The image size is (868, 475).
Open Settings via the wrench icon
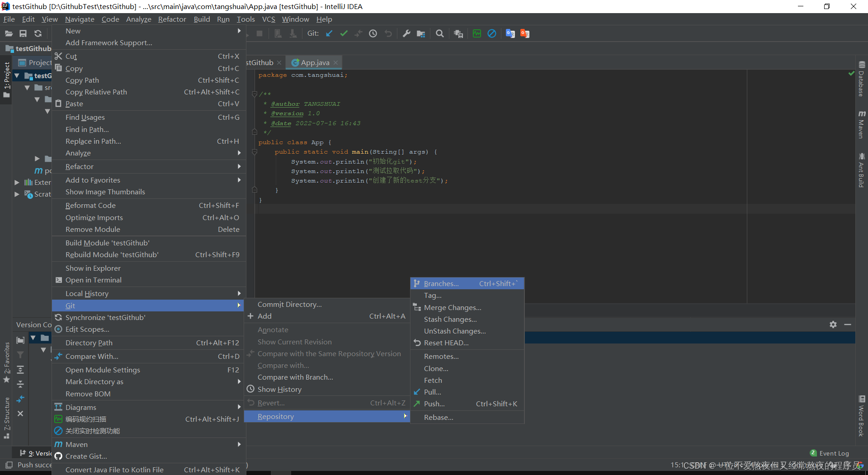pyautogui.click(x=406, y=33)
